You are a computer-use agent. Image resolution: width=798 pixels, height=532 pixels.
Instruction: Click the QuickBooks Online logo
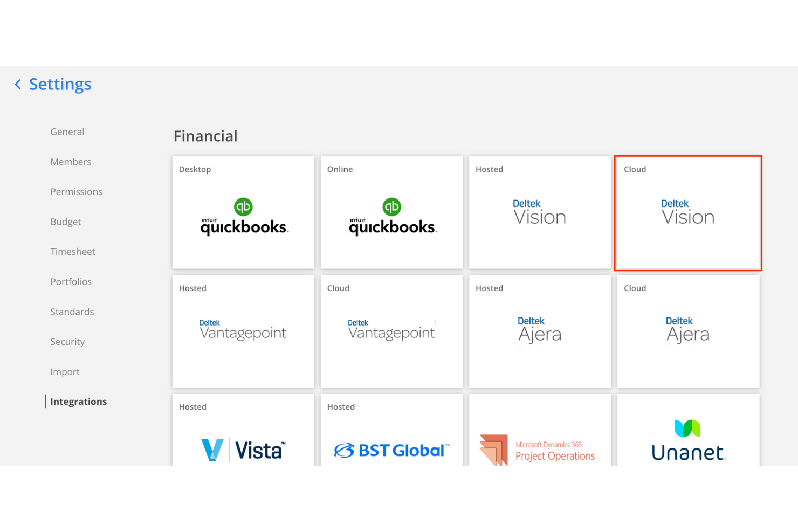click(391, 217)
